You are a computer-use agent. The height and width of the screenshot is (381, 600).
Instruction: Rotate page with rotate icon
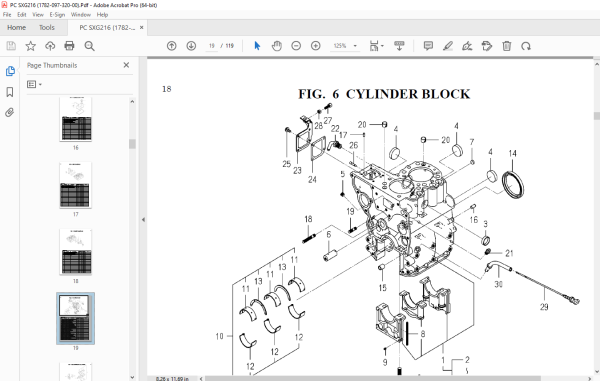[x=526, y=46]
